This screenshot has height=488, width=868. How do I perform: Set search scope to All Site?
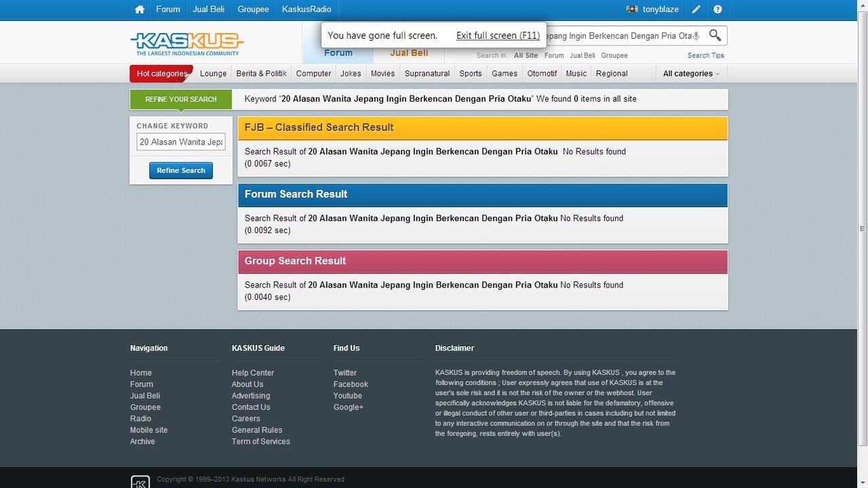tap(526, 56)
